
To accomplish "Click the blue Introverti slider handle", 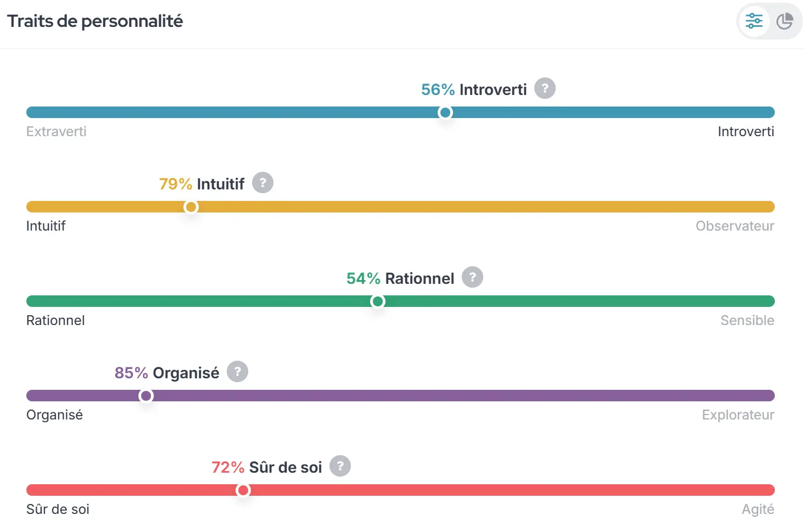I will pos(445,113).
